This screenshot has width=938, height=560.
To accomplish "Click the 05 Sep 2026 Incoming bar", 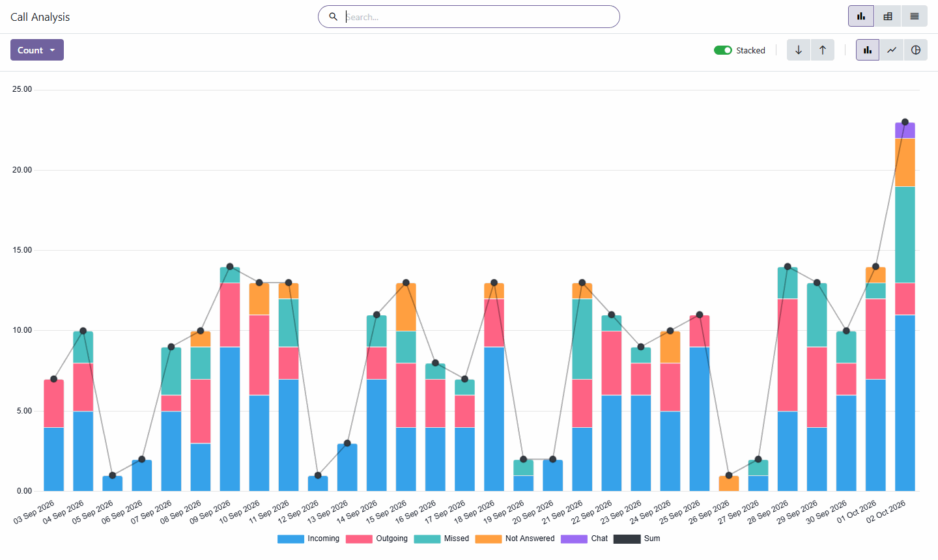I will point(113,483).
